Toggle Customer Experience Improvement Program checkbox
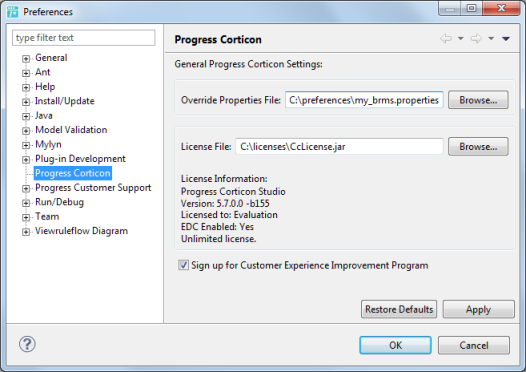The height and width of the screenshot is (372, 526). pyautogui.click(x=183, y=265)
